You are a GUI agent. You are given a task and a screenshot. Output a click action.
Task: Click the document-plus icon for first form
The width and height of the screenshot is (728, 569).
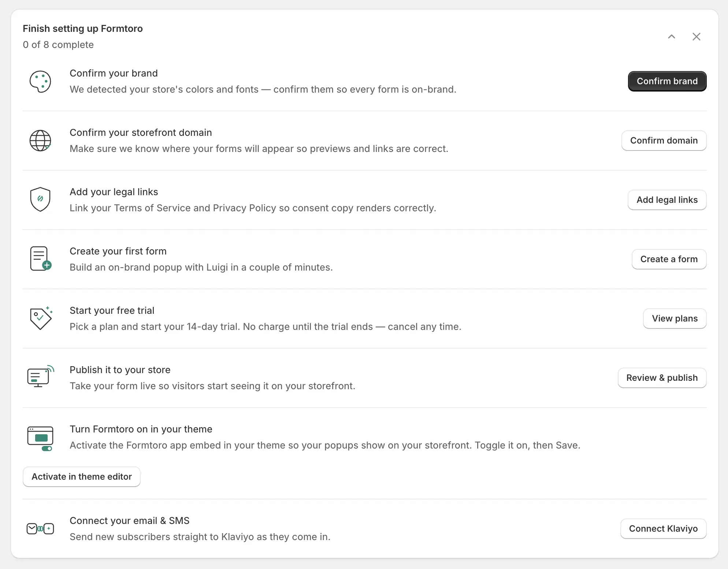click(x=41, y=259)
